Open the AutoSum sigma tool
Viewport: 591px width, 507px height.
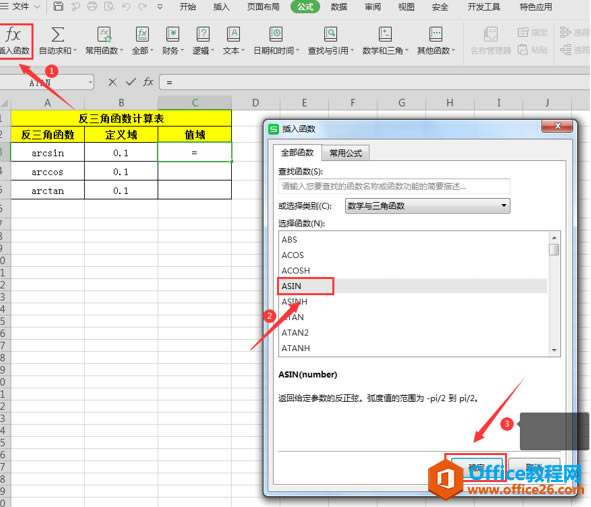(57, 35)
